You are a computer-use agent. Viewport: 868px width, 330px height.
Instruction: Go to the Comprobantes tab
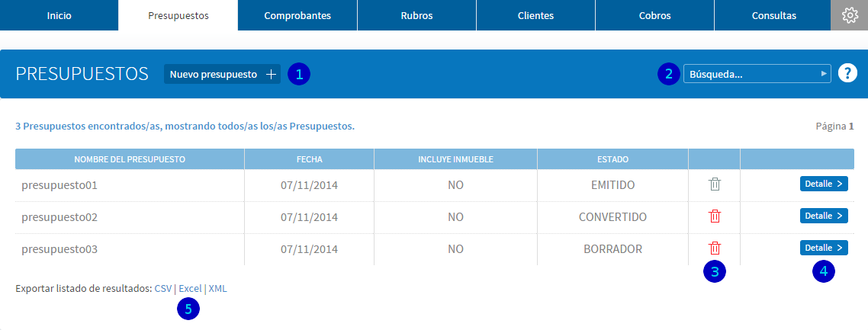(x=297, y=15)
